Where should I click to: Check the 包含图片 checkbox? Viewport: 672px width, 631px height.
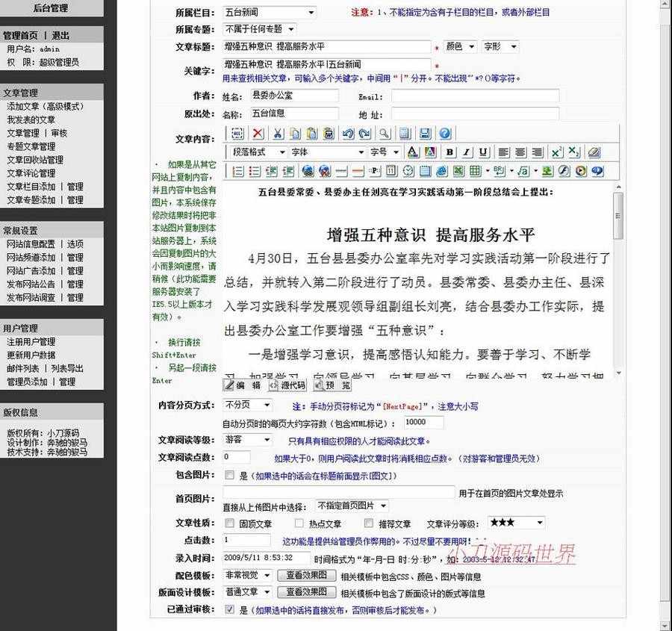point(230,475)
